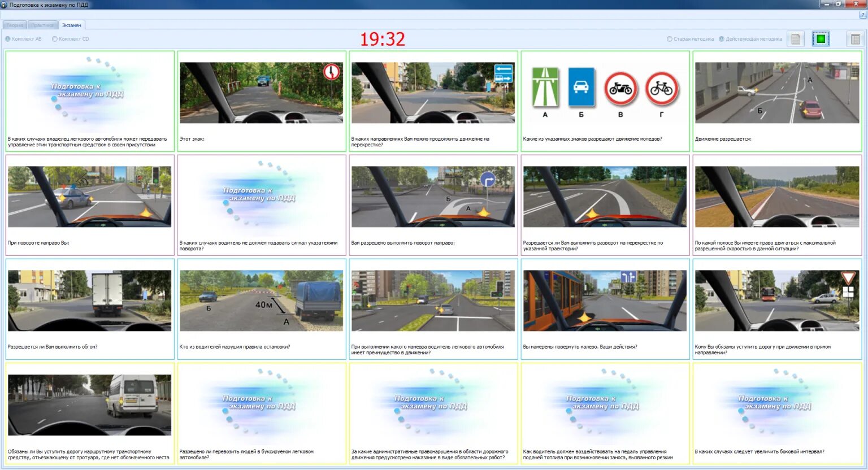Click the motorway sign labeled А
The width and height of the screenshot is (868, 470).
pyautogui.click(x=545, y=88)
